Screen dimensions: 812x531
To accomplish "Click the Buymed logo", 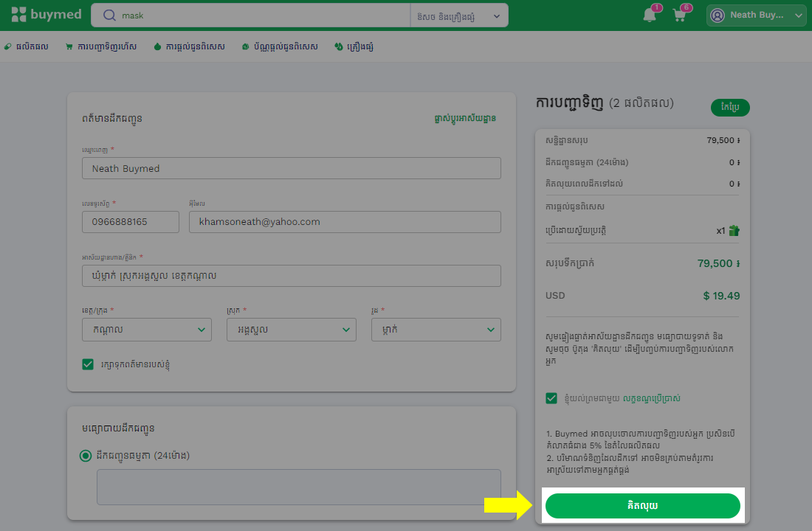I will click(45, 15).
